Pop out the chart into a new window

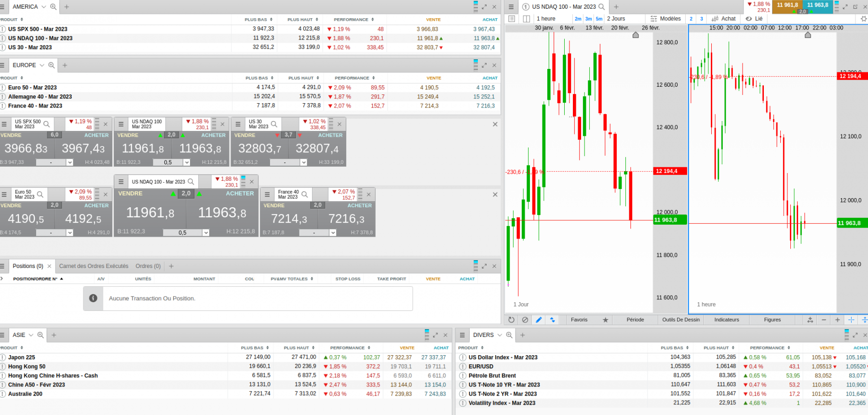click(x=855, y=7)
